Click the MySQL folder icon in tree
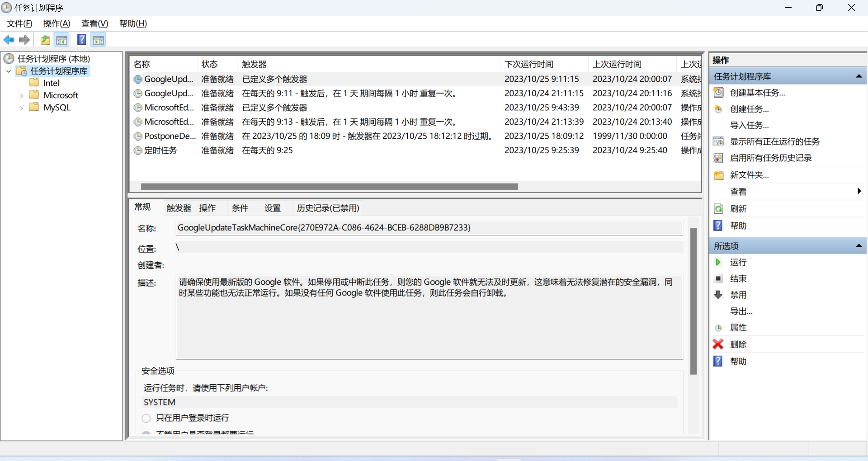The height and width of the screenshot is (461, 868). pos(34,107)
